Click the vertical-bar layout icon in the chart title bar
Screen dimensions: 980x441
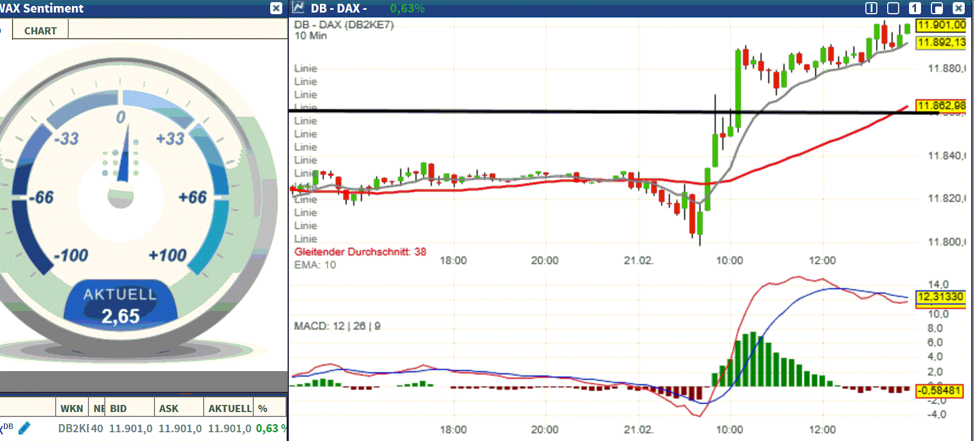(x=871, y=8)
